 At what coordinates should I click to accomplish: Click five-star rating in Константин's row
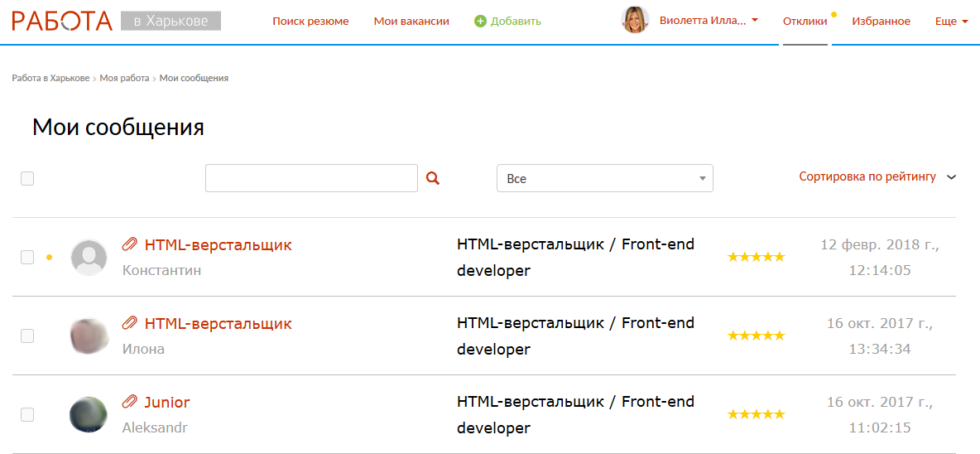click(756, 258)
